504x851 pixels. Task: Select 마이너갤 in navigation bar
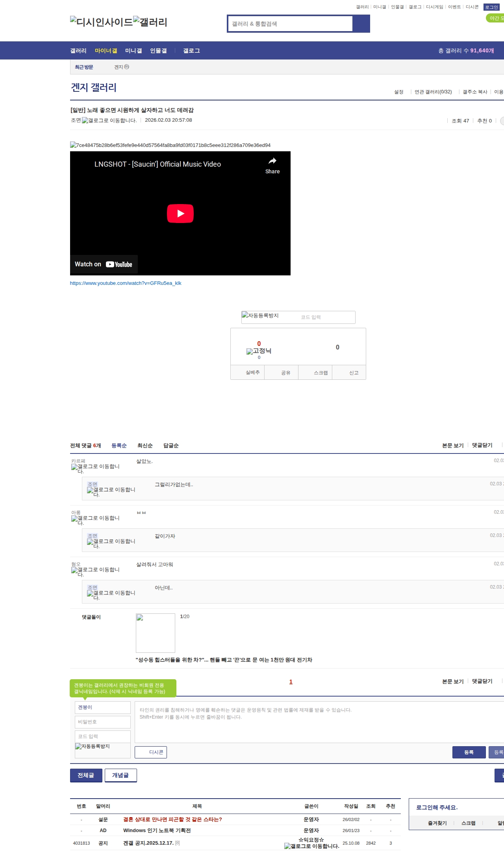(106, 50)
